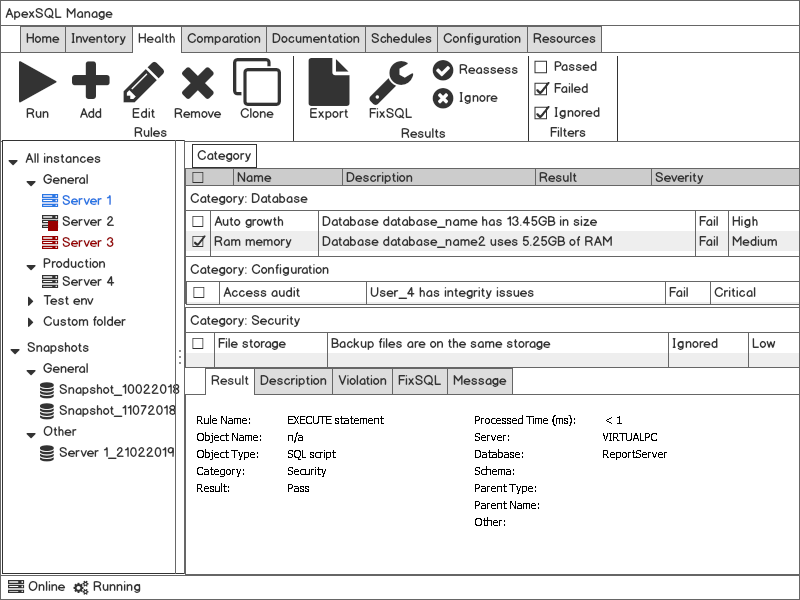
Task: Click the Run rules play icon
Action: point(37,82)
